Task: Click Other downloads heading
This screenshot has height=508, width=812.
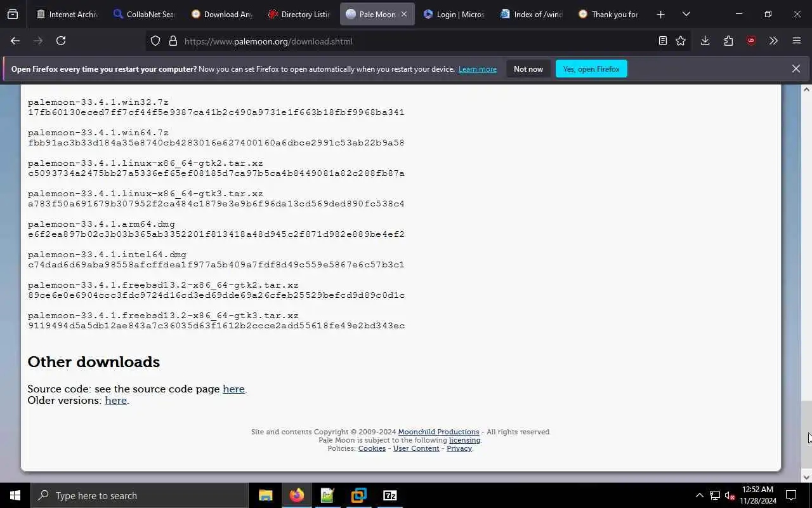Action: [x=94, y=362]
